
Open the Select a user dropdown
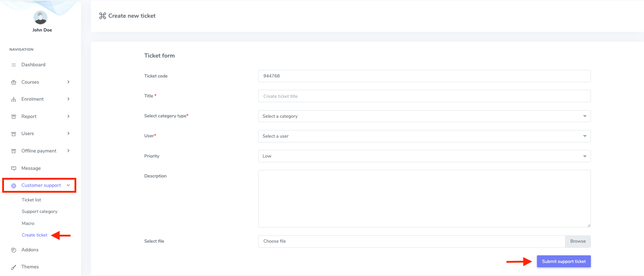point(424,136)
